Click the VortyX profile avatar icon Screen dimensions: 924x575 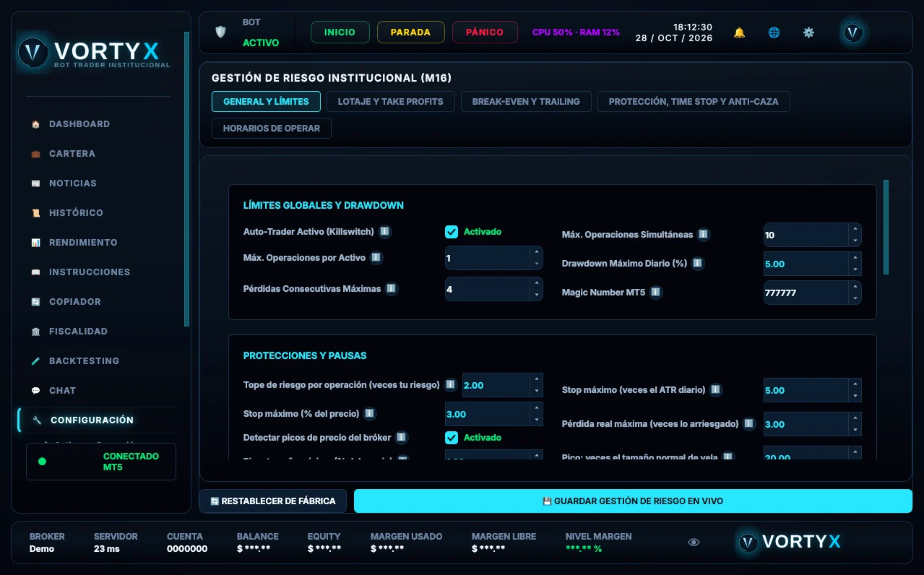click(x=852, y=33)
